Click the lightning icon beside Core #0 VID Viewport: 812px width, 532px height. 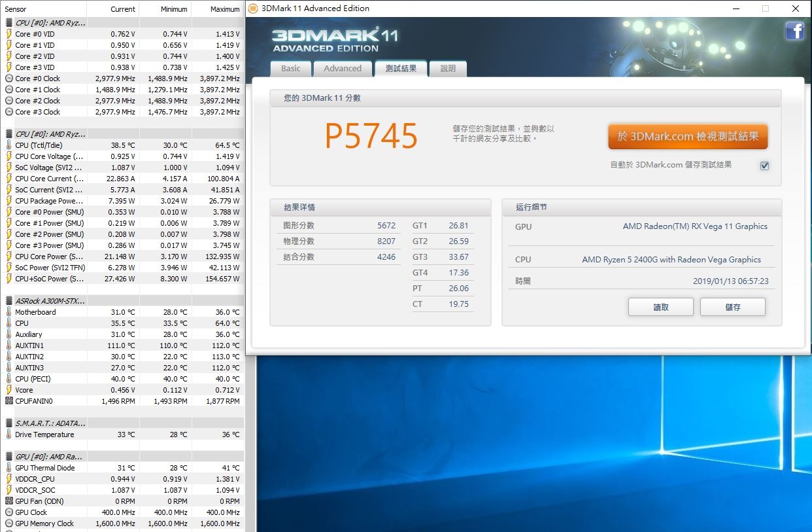[x=8, y=34]
